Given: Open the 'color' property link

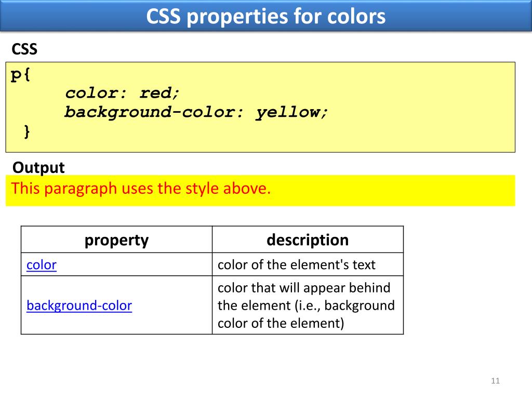Looking at the screenshot, I should click(42, 265).
